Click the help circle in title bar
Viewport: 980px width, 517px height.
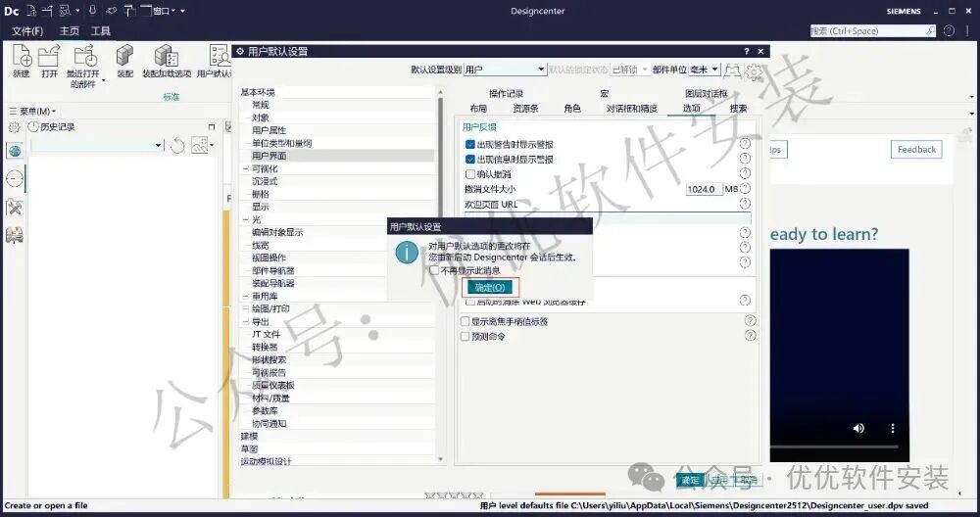(949, 30)
